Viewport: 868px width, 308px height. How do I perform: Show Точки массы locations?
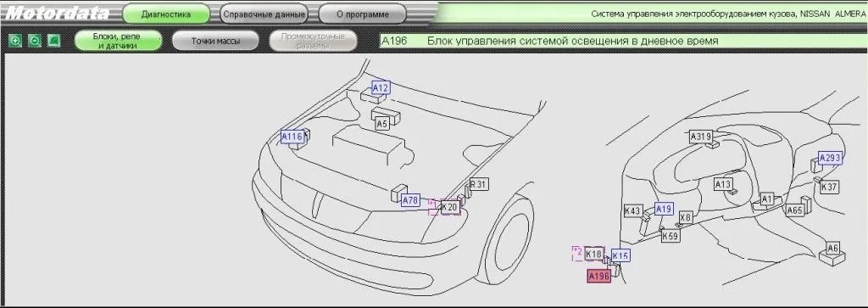pyautogui.click(x=215, y=41)
